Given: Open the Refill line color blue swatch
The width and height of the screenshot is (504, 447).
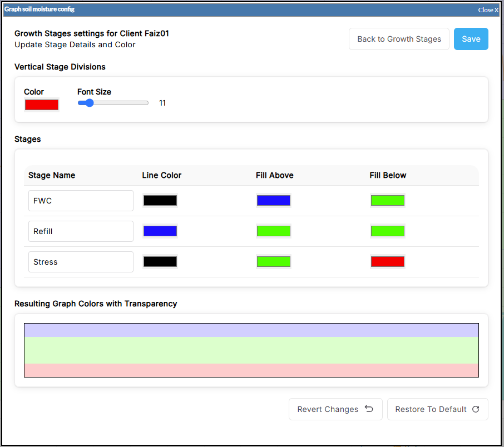Looking at the screenshot, I should click(x=160, y=231).
